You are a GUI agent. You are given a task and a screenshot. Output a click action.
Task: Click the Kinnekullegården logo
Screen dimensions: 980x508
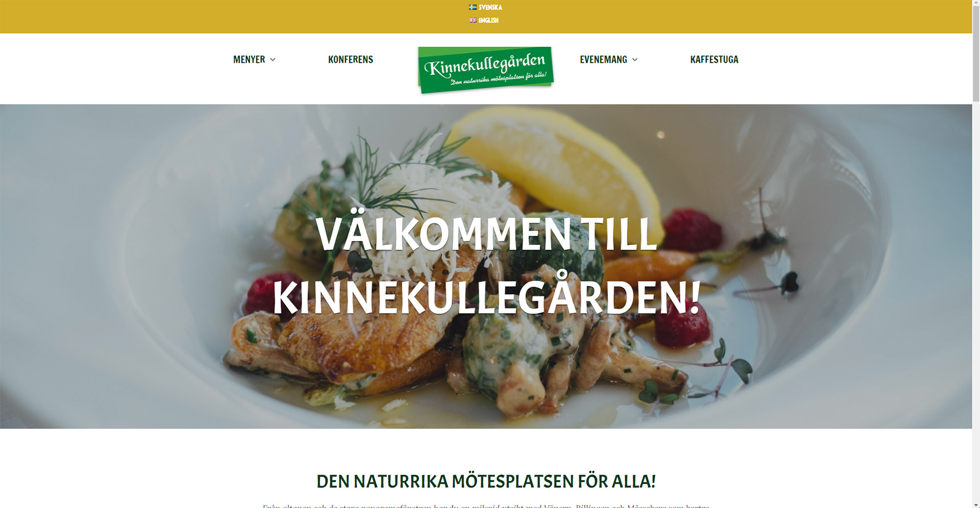[x=485, y=70]
